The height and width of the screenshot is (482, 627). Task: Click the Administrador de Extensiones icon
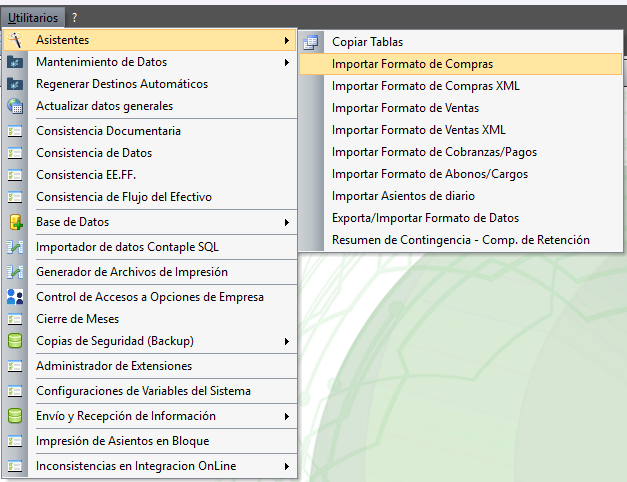point(15,366)
